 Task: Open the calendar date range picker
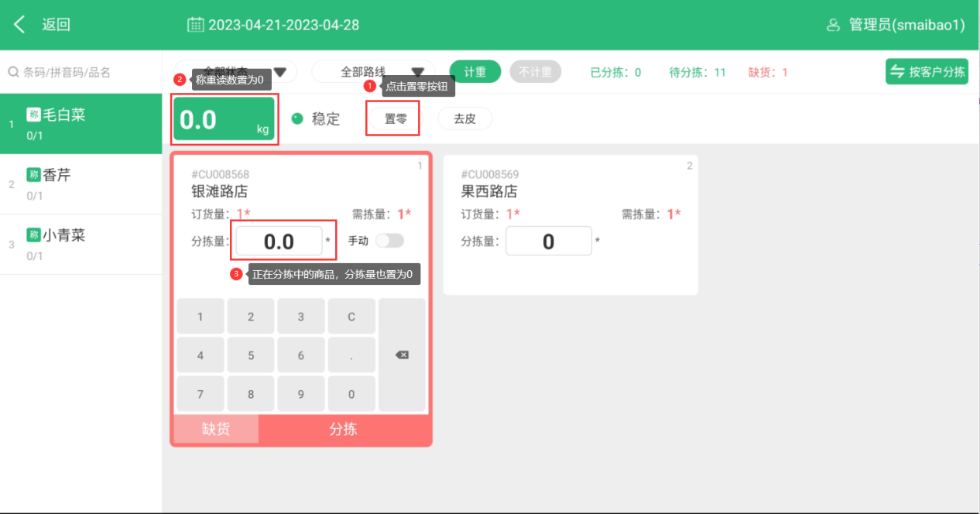[x=196, y=25]
